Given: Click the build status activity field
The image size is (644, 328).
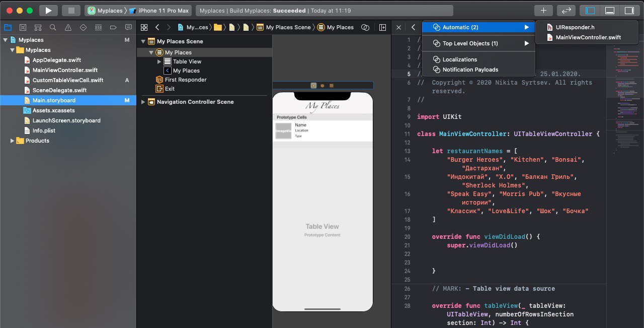Looking at the screenshot, I should (325, 11).
